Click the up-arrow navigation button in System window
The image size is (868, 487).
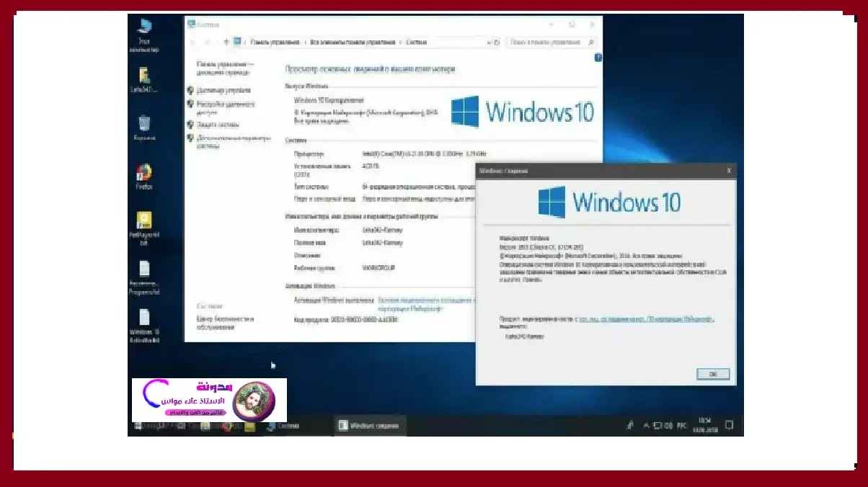pos(226,43)
